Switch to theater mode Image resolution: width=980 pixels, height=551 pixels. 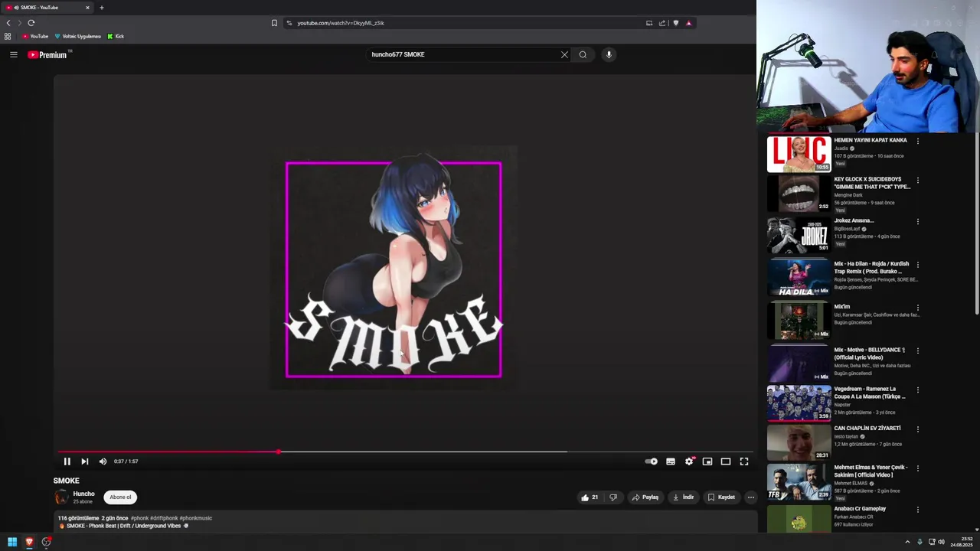click(726, 461)
